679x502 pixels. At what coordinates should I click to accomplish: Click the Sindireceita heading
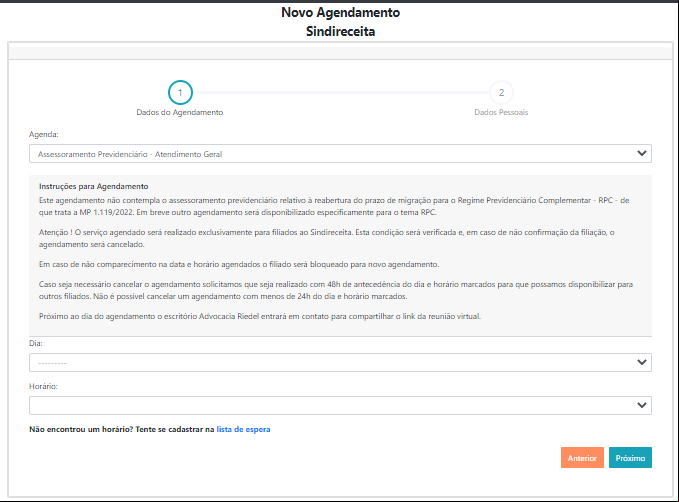pyautogui.click(x=340, y=31)
